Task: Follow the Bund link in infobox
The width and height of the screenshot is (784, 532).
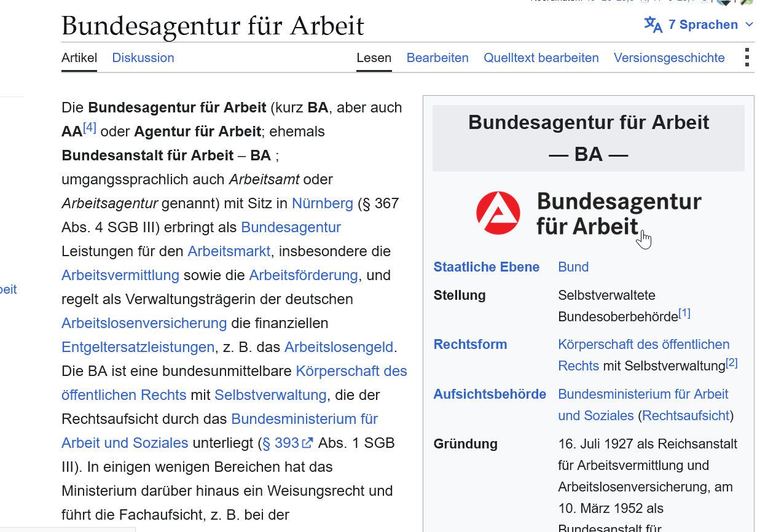Action: 573,267
